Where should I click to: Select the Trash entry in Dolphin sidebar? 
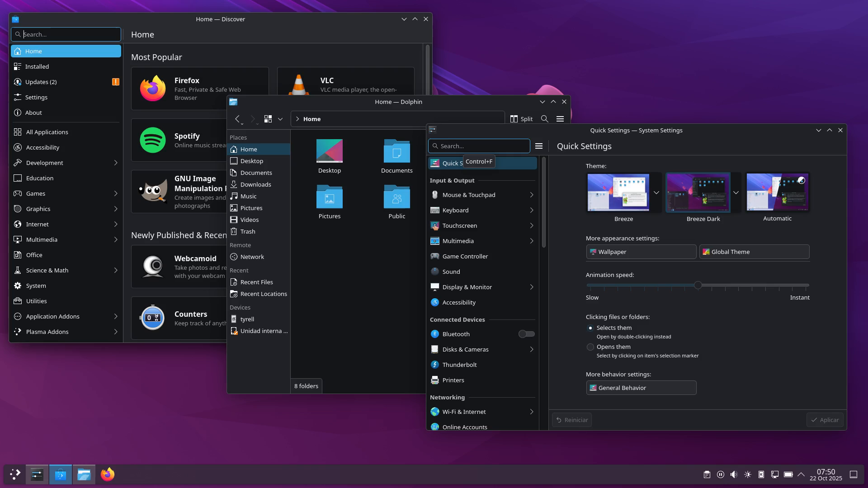(x=247, y=231)
